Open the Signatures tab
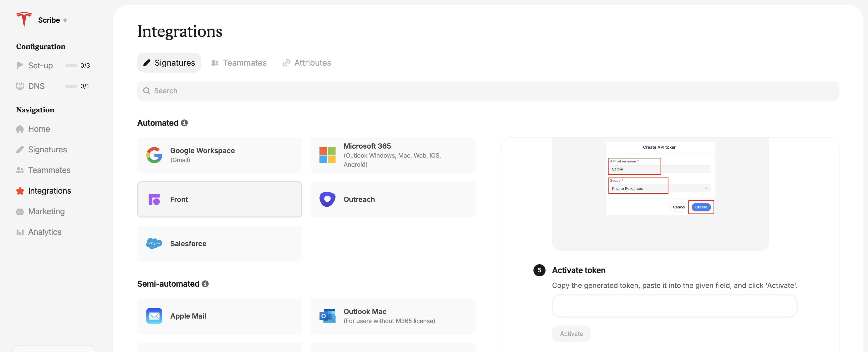Screen dimensions: 868x352 click(169, 63)
